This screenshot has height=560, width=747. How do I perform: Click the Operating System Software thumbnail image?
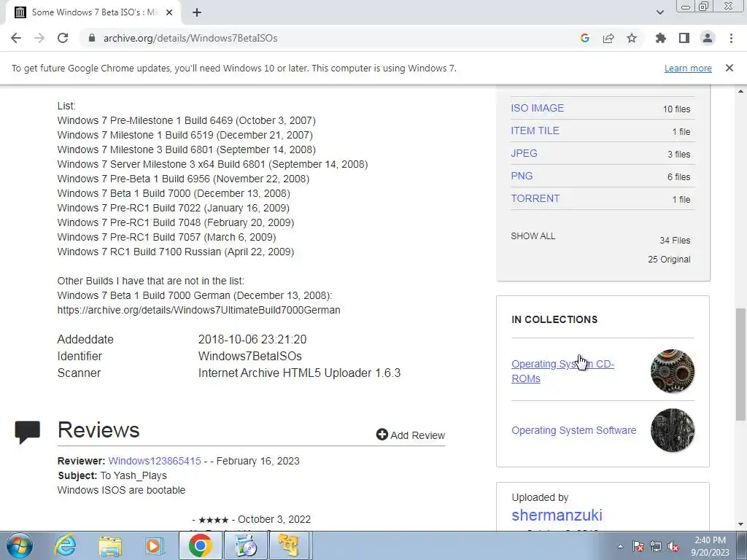click(672, 430)
